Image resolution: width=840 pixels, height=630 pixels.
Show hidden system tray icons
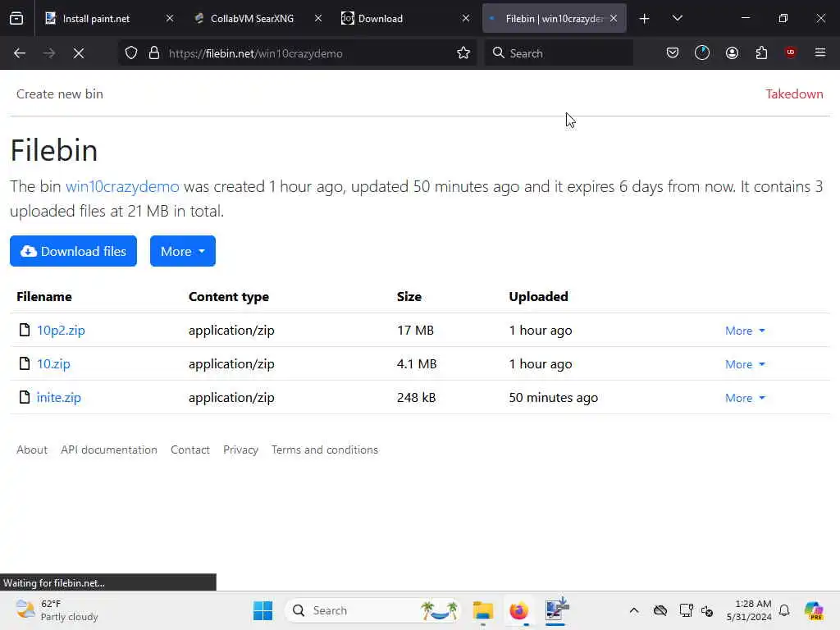pyautogui.click(x=634, y=610)
